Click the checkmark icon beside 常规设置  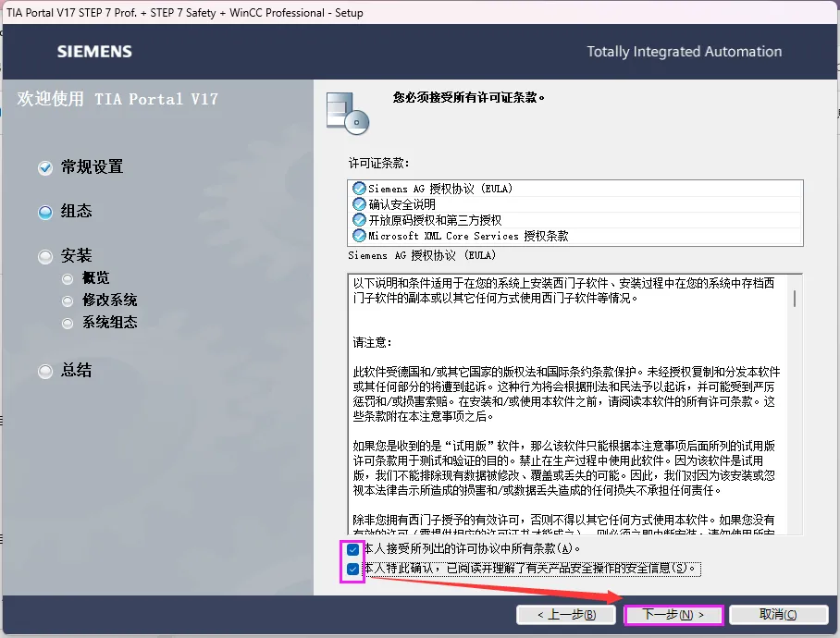coord(45,167)
